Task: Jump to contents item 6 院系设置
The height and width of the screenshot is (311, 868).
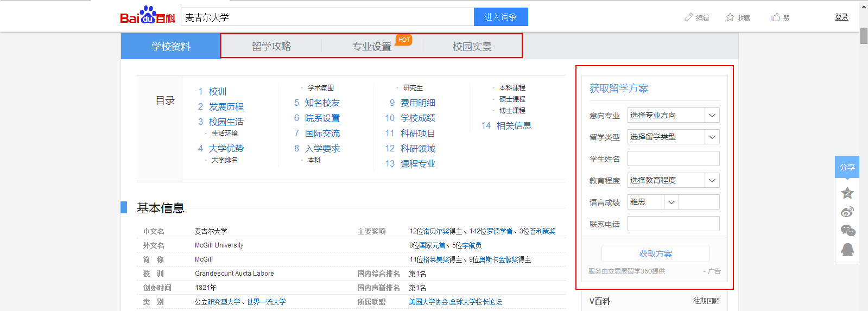Action: [x=322, y=118]
